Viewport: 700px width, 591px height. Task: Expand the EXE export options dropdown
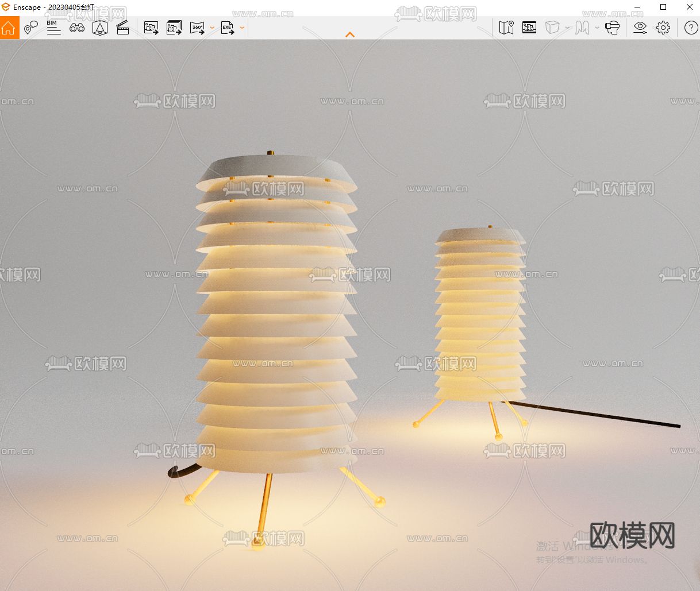click(x=242, y=28)
